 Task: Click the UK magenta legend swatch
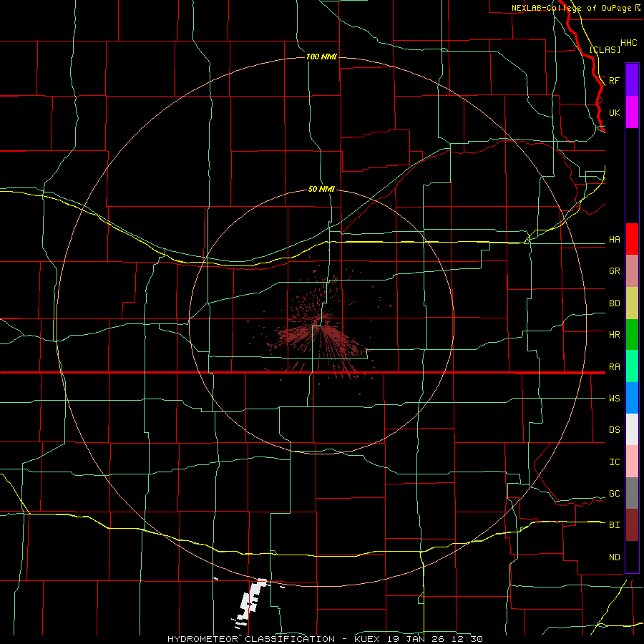pos(632,112)
